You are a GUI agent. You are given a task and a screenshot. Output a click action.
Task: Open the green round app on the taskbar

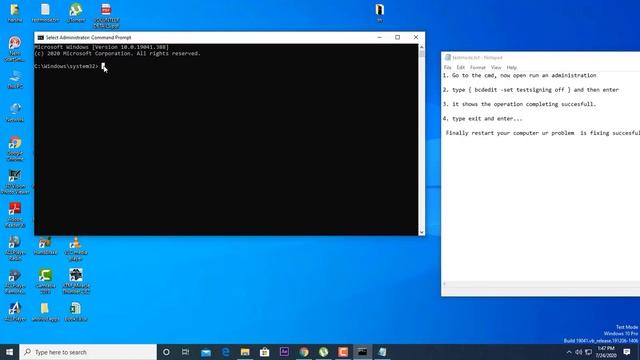323,352
